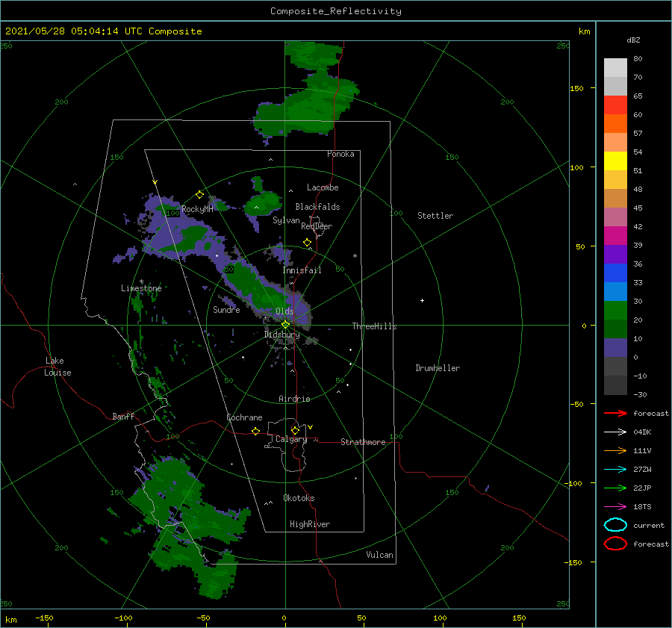Click the Ponoka city label
Screen dimensions: 672x628
[340, 154]
